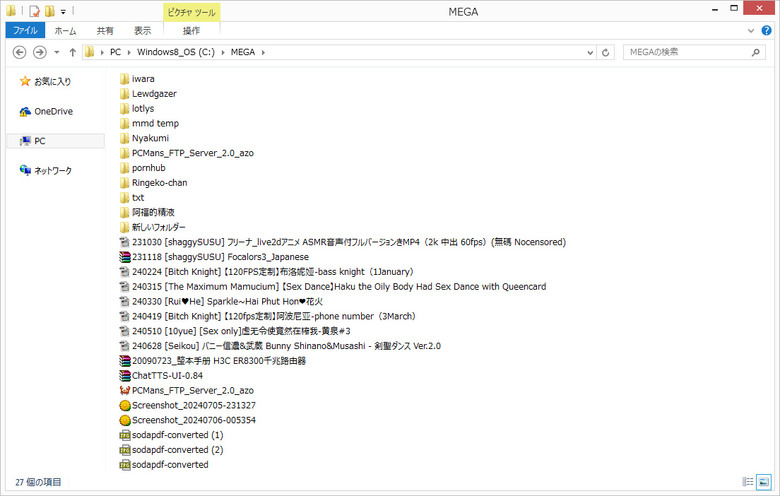The height and width of the screenshot is (496, 780).
Task: Click the Forward navigation arrow
Action: [40, 52]
